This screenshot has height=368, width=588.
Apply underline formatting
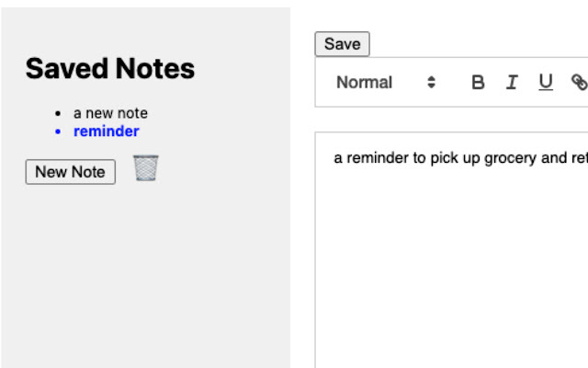[x=546, y=82]
